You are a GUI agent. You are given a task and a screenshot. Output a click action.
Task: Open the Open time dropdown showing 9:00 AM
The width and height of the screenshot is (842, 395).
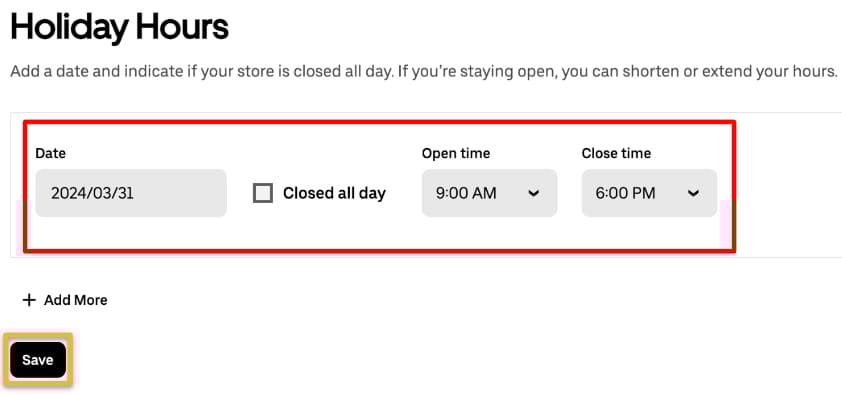[489, 193]
